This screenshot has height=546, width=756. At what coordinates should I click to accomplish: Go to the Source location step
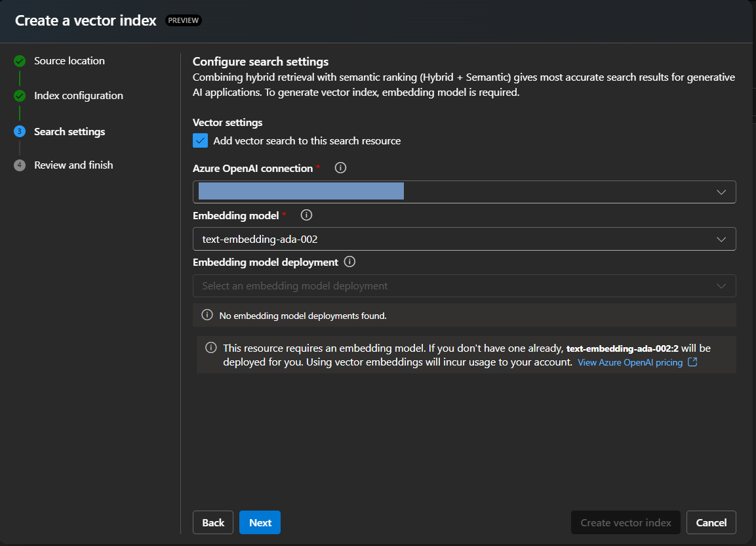70,60
